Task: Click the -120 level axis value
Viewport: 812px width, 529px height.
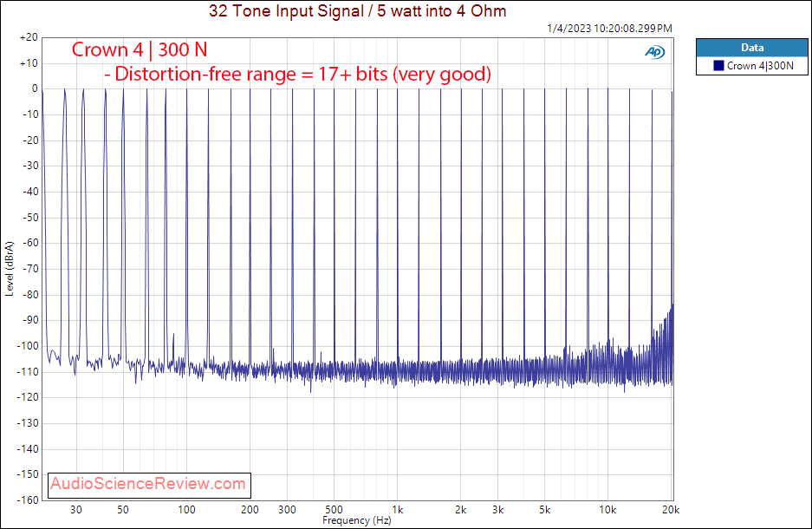Action: point(29,397)
